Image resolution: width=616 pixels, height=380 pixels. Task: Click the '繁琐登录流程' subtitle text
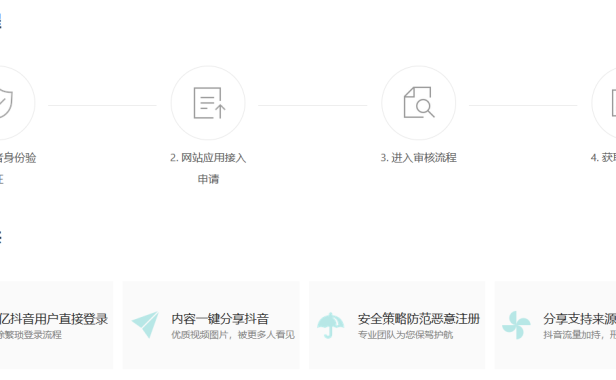32,335
